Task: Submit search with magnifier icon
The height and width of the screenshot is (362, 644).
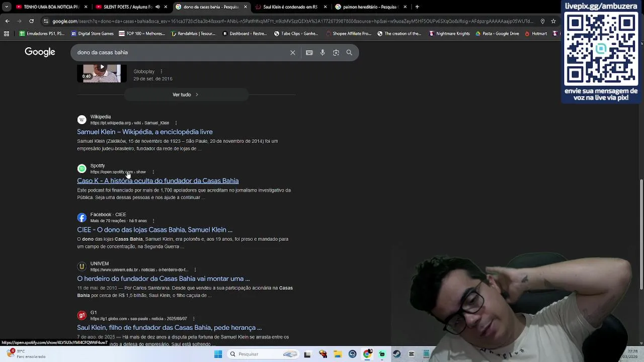Action: click(x=349, y=52)
